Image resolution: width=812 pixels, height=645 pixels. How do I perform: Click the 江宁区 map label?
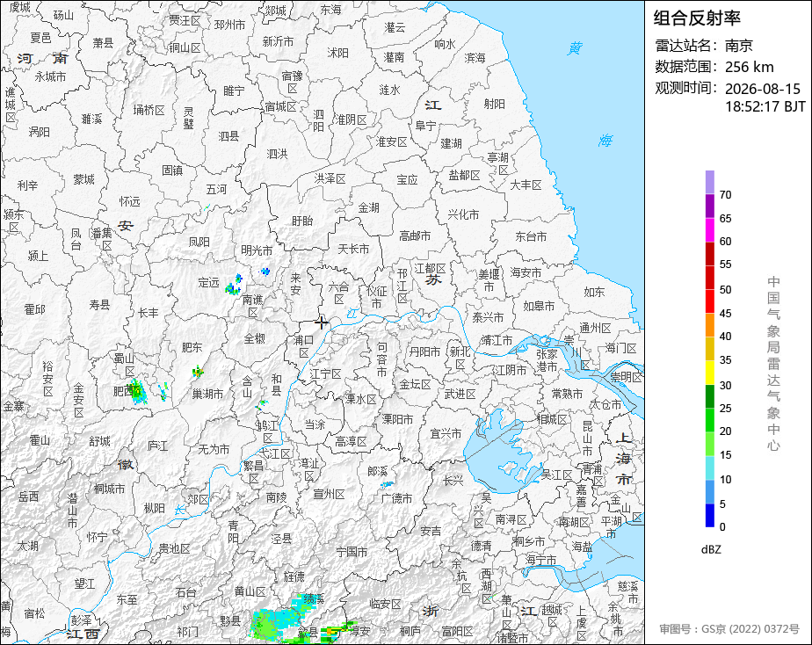[326, 373]
